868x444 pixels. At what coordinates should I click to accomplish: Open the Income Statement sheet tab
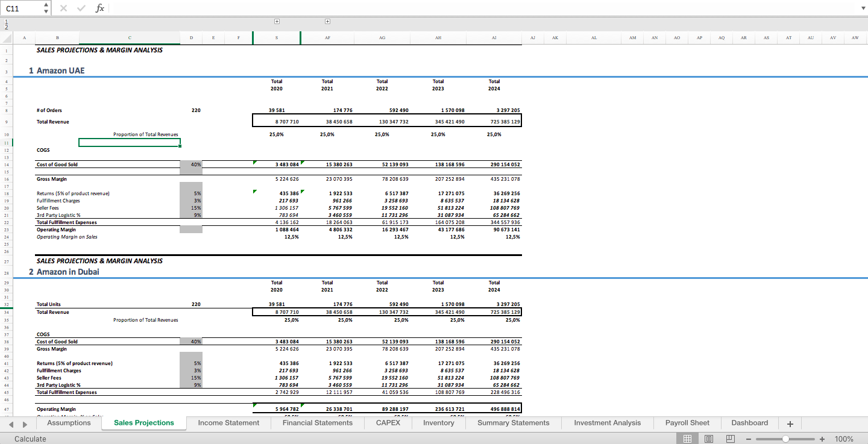pos(228,423)
